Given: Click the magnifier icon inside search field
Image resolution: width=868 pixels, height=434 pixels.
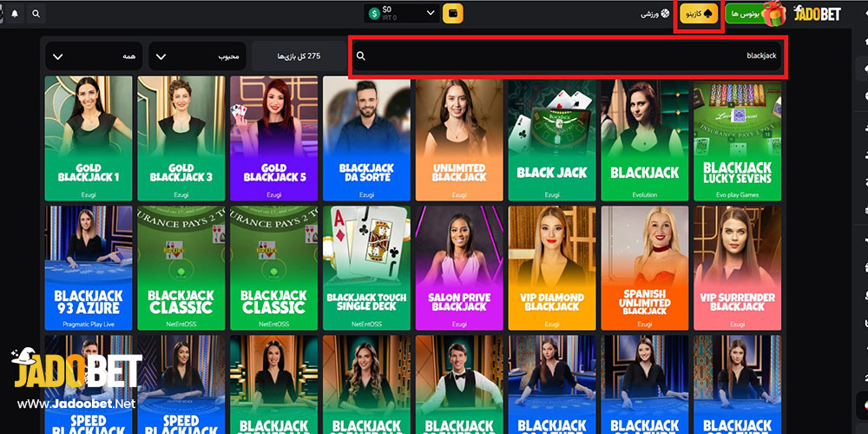Looking at the screenshot, I should click(361, 56).
